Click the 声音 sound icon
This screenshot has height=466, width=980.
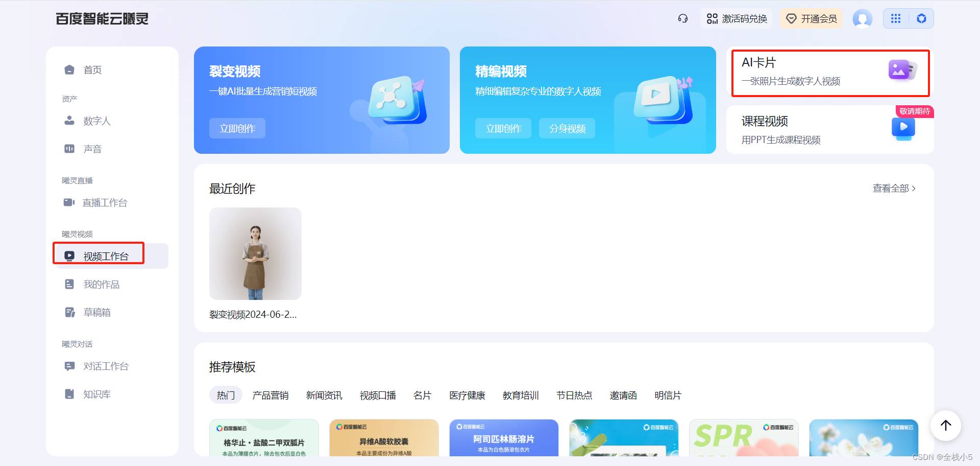pos(69,149)
